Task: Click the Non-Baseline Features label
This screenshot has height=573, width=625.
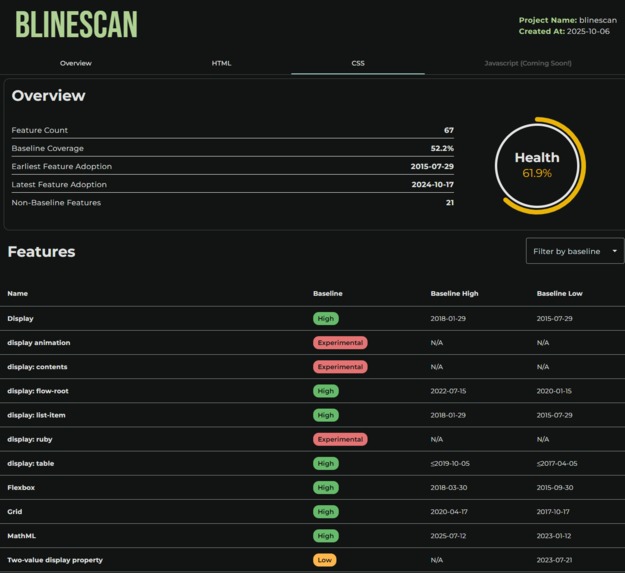Action: point(56,202)
